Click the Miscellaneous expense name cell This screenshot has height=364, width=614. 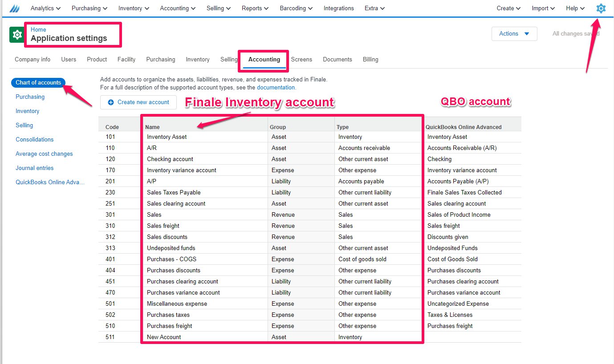click(x=206, y=303)
